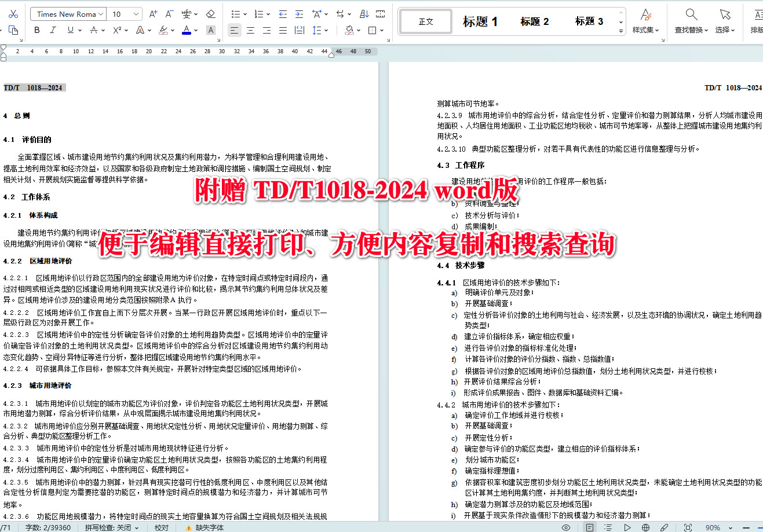Screen dimensions: 763x532
Task: Apply strikethrough formatting
Action: pos(94,30)
